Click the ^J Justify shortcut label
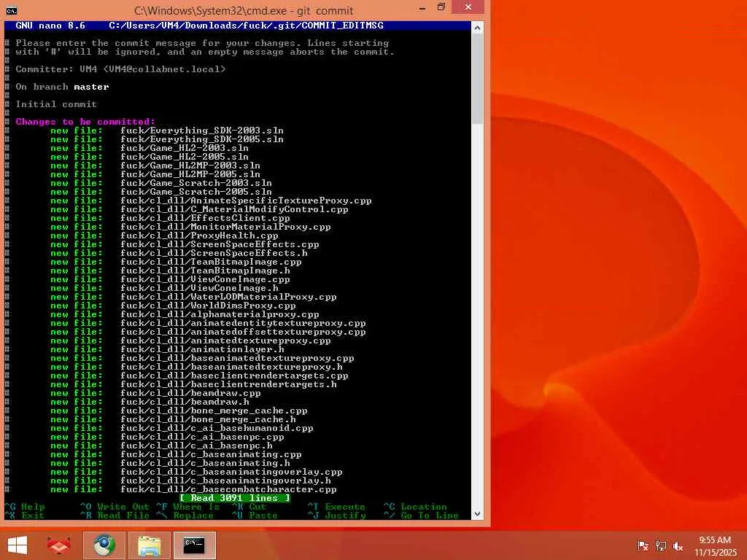 336,516
